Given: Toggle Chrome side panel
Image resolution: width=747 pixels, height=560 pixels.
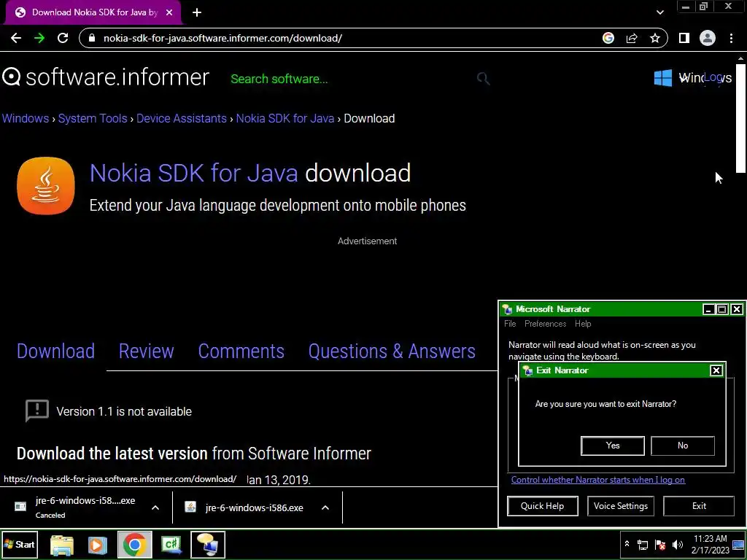Looking at the screenshot, I should (684, 39).
